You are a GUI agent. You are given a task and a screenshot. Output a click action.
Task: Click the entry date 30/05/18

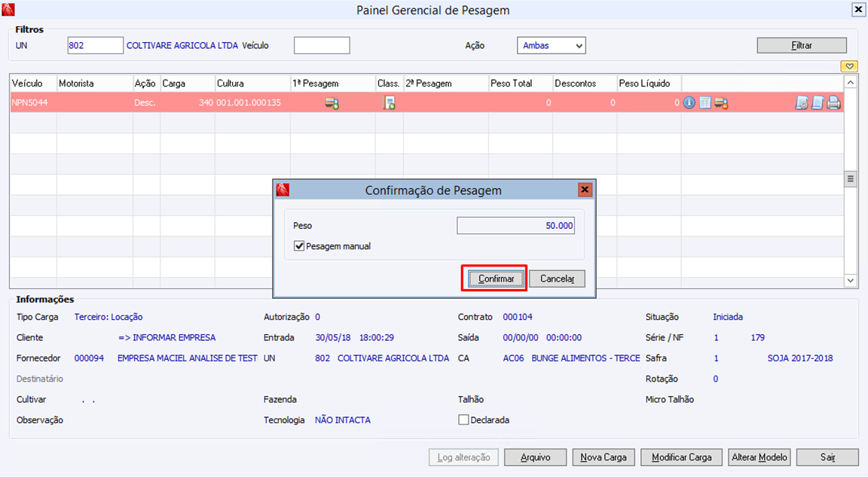[333, 337]
